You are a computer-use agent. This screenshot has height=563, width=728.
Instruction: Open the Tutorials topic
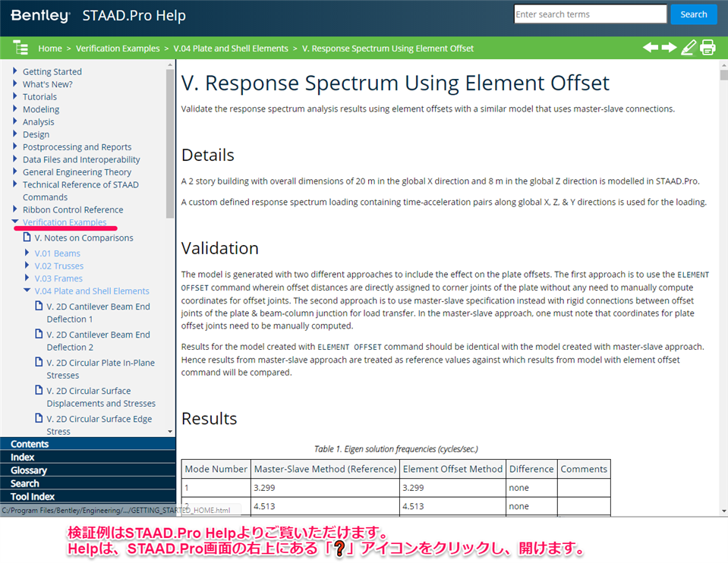click(40, 96)
